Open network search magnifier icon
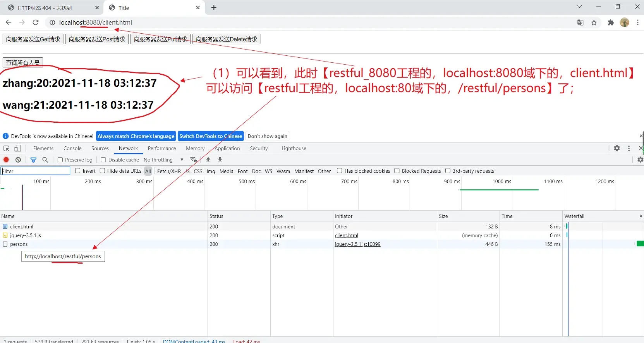The image size is (644, 343). (45, 159)
